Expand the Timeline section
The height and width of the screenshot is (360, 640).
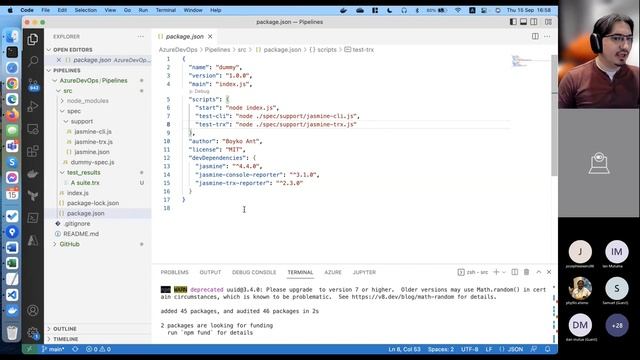pos(65,339)
